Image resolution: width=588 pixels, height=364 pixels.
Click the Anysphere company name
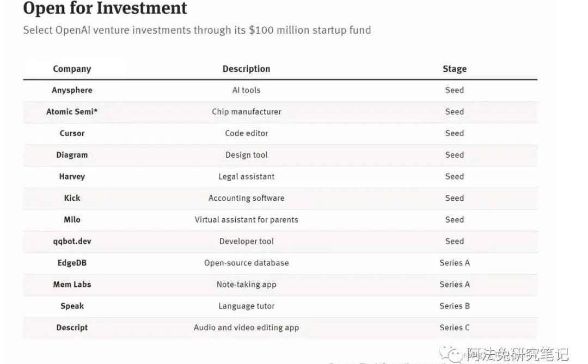[72, 90]
